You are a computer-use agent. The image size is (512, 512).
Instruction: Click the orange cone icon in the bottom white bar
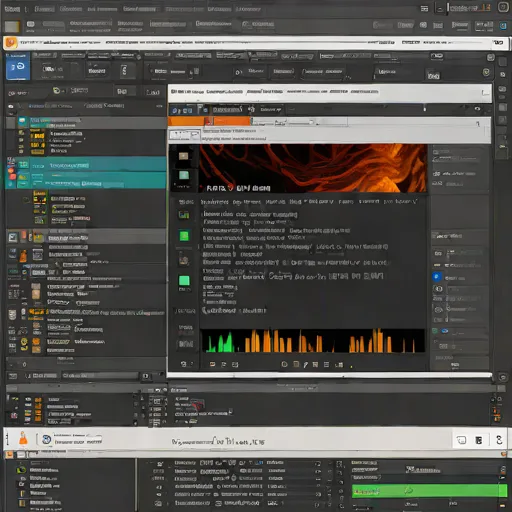click(x=23, y=438)
